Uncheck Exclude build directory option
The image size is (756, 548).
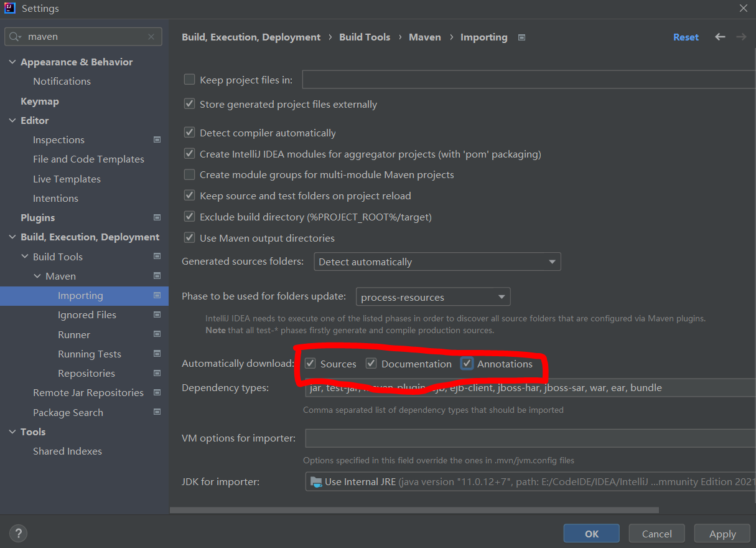click(x=190, y=217)
